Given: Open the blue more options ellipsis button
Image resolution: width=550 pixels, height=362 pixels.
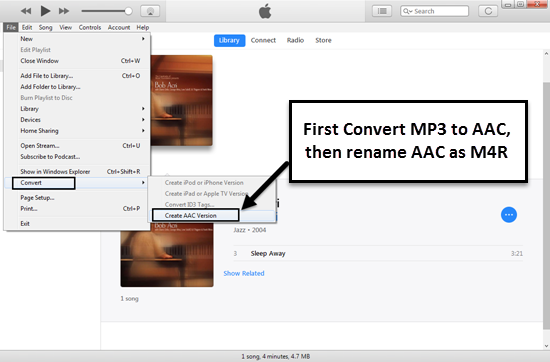Looking at the screenshot, I should tap(509, 215).
